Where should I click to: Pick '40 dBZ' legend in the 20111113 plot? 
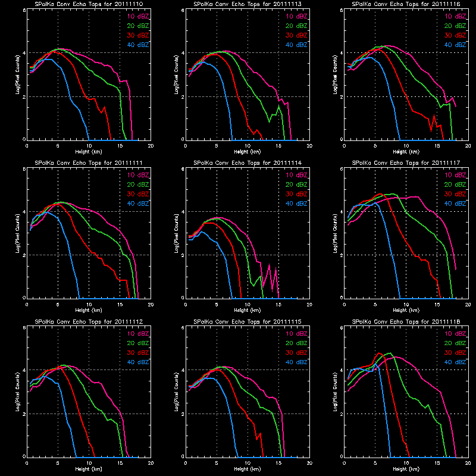[296, 45]
